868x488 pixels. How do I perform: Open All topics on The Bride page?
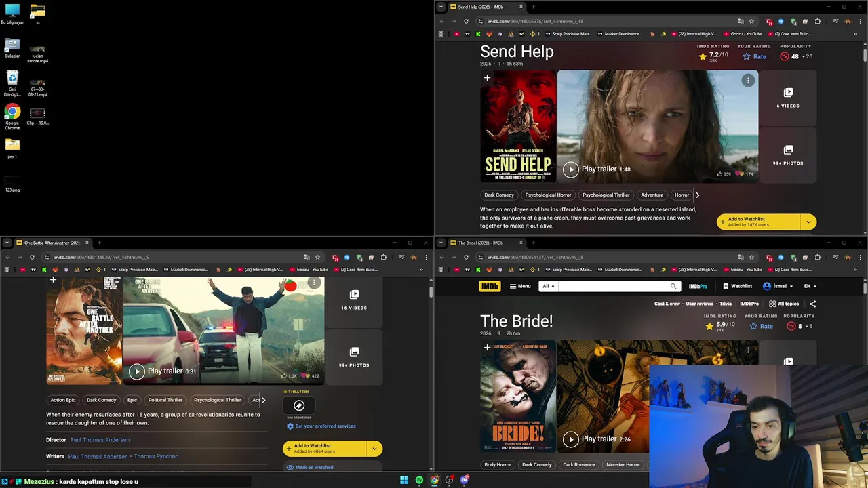784,304
